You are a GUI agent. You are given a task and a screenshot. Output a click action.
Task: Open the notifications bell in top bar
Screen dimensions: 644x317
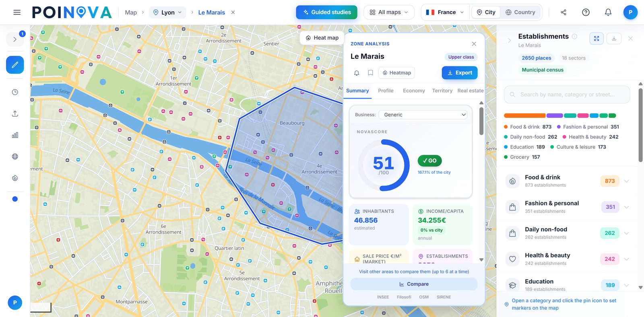point(608,12)
